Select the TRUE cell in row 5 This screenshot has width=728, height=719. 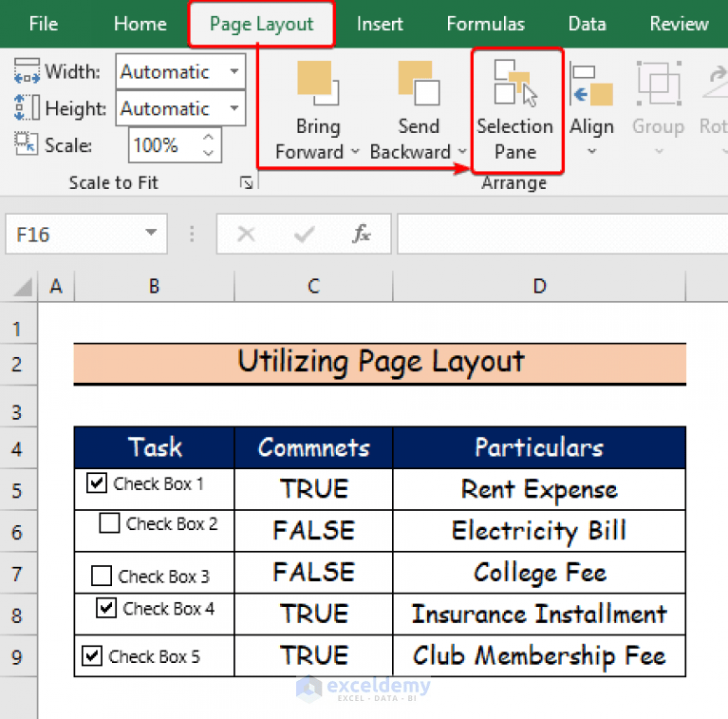pyautogui.click(x=313, y=489)
